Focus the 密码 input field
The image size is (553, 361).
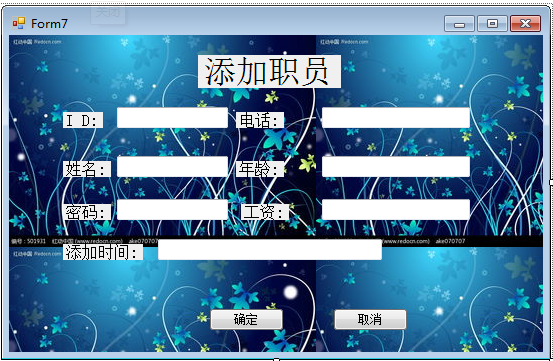(172, 210)
